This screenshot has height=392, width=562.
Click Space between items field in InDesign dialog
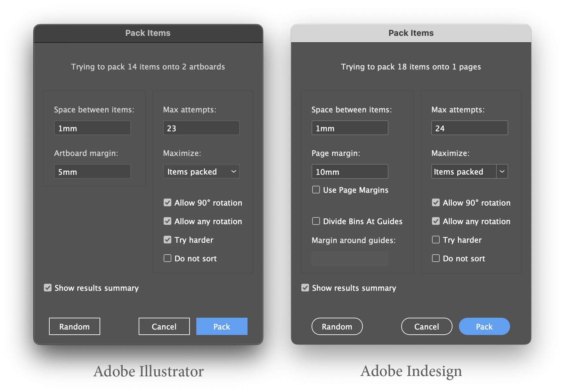[x=350, y=128]
